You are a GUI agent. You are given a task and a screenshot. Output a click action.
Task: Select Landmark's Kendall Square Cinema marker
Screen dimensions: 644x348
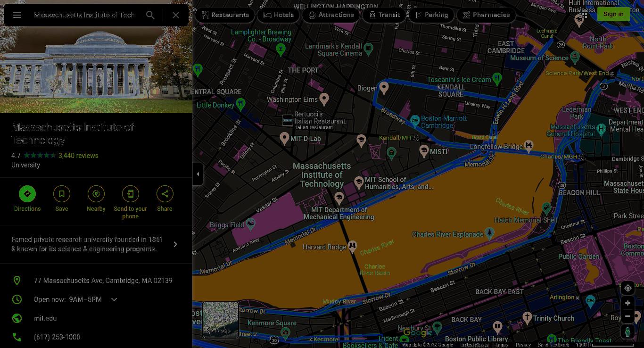pos(369,48)
